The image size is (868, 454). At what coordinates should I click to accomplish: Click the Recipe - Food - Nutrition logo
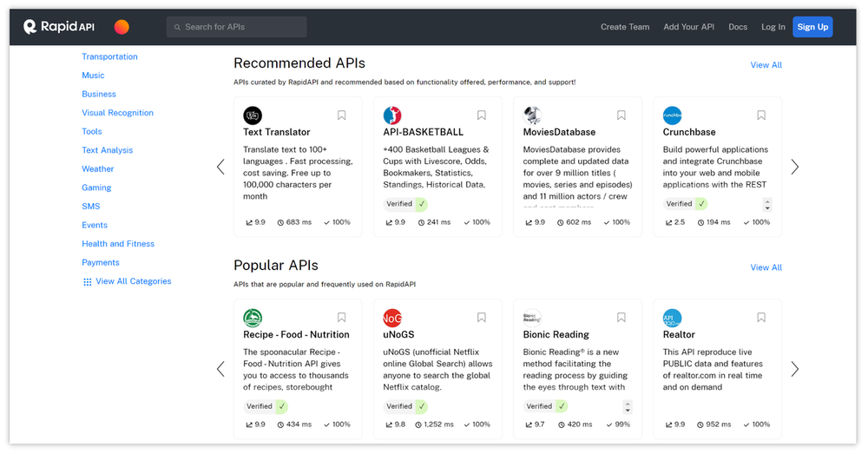(x=253, y=318)
